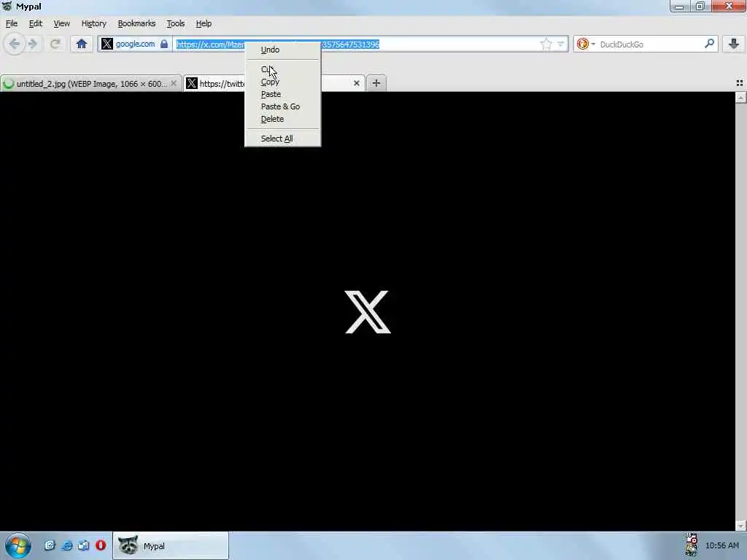The width and height of the screenshot is (747, 560).
Task: Close the untitled_2.jpg tab
Action: [174, 83]
